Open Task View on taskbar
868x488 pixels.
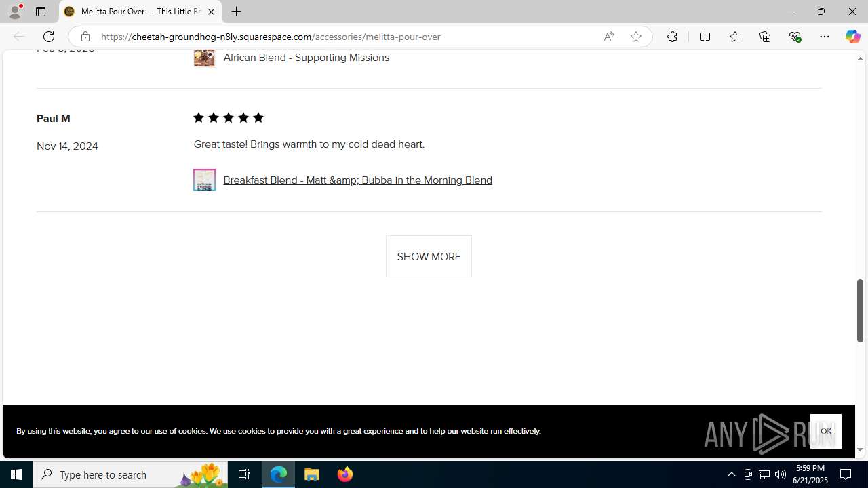coord(244,474)
